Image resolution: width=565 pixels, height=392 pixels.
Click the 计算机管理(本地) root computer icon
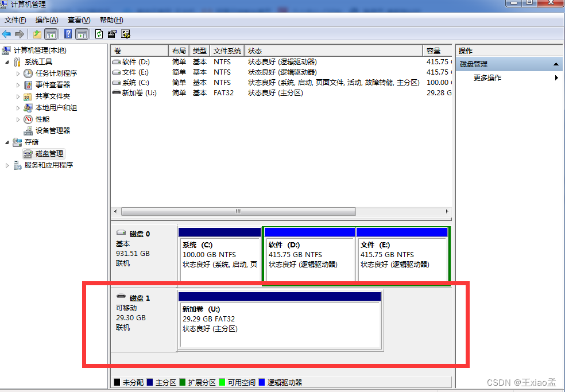(6, 51)
